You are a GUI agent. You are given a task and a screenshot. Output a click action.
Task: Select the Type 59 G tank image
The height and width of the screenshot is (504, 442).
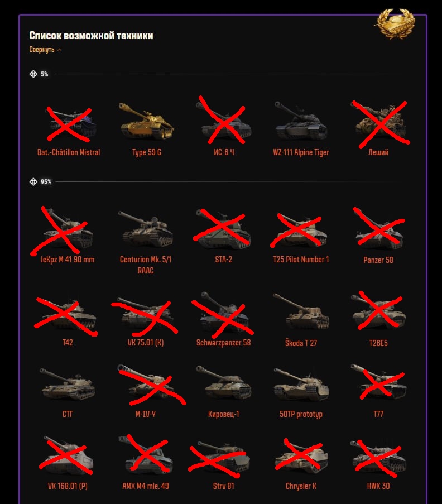[146, 121]
